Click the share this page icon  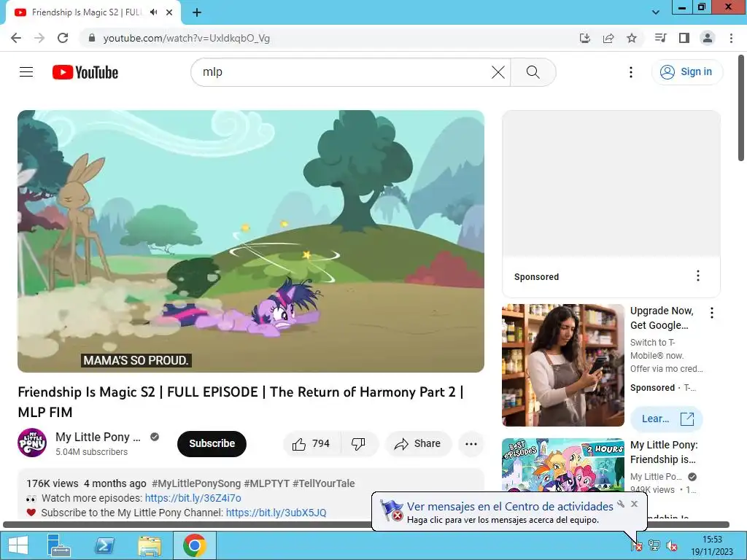coord(608,38)
